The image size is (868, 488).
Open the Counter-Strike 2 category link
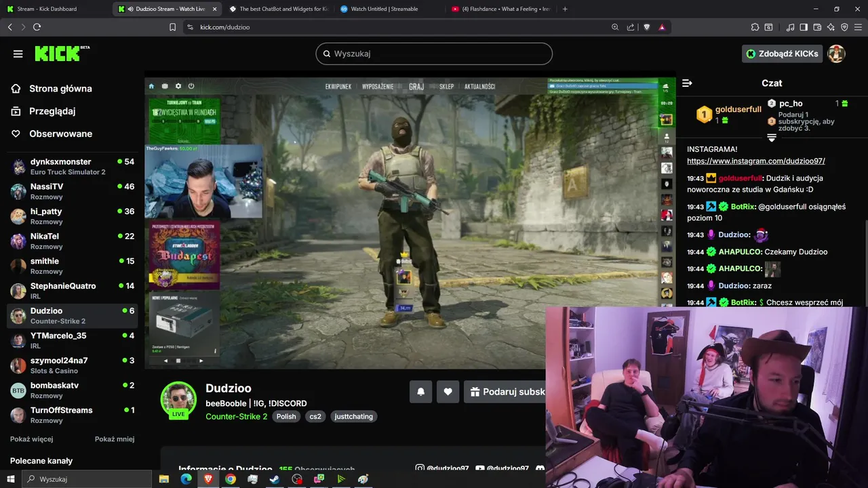pyautogui.click(x=237, y=416)
